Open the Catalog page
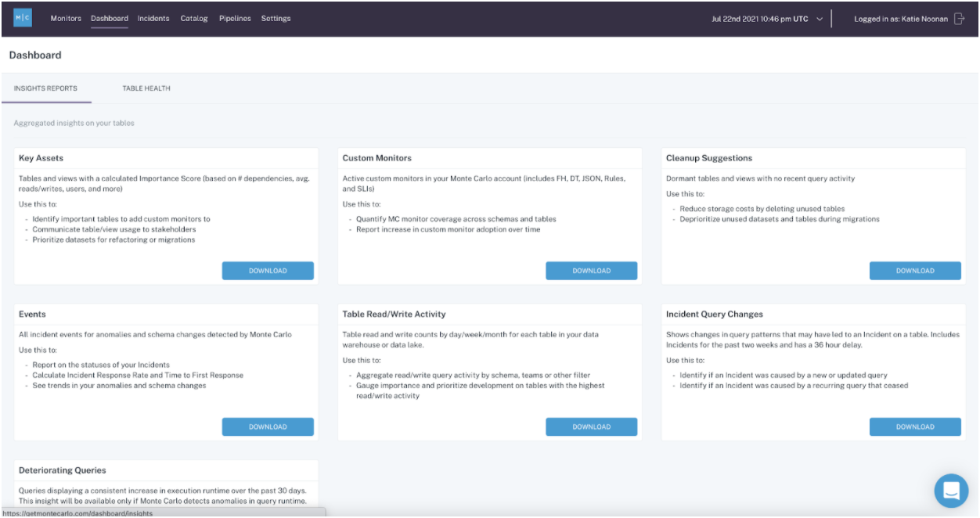This screenshot has height=518, width=980. click(x=194, y=19)
